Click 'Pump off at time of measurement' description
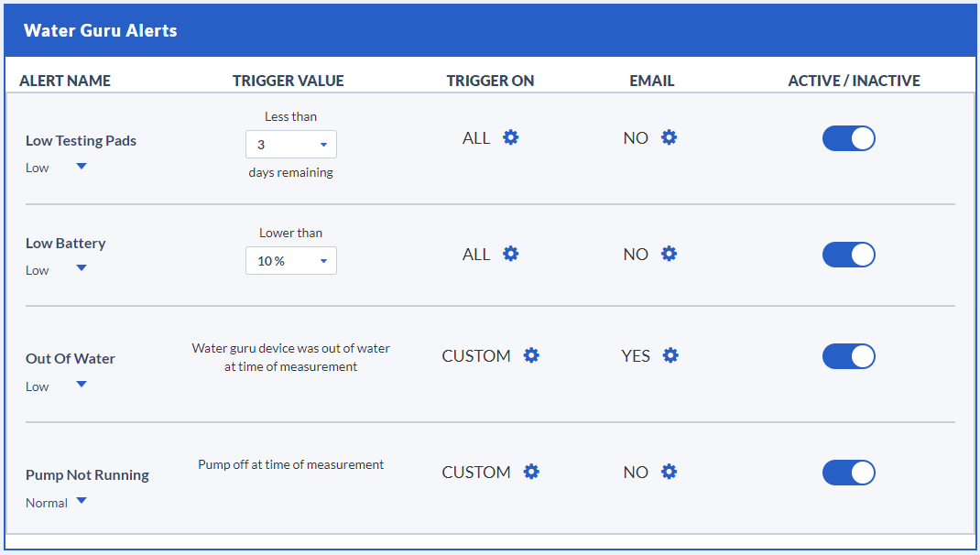980x555 pixels. pos(290,464)
